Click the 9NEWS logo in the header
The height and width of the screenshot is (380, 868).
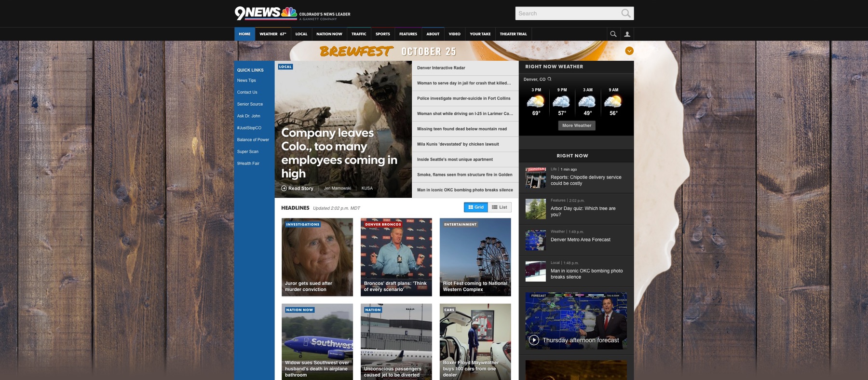click(266, 13)
